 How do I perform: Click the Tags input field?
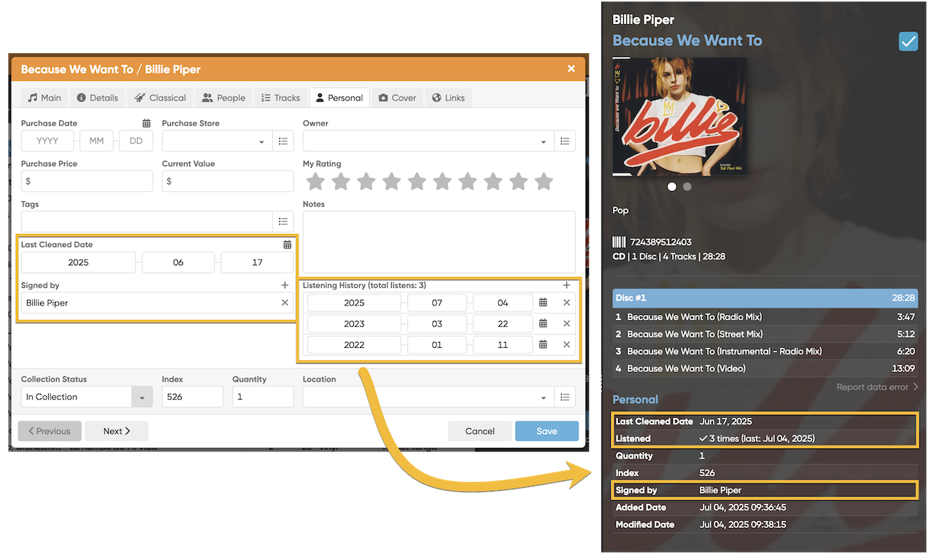pyautogui.click(x=147, y=222)
